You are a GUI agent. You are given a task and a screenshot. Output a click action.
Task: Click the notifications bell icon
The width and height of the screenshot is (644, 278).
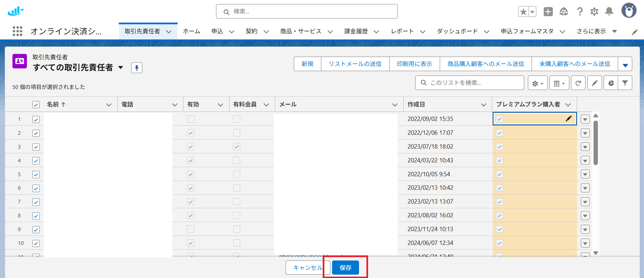[609, 12]
